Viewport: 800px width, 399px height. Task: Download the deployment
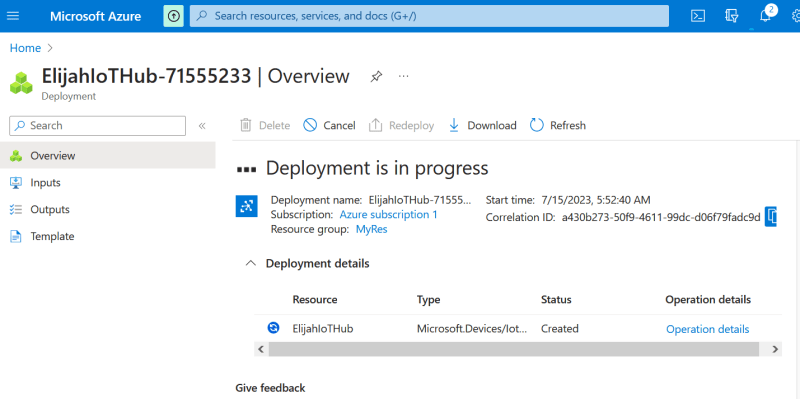(482, 126)
